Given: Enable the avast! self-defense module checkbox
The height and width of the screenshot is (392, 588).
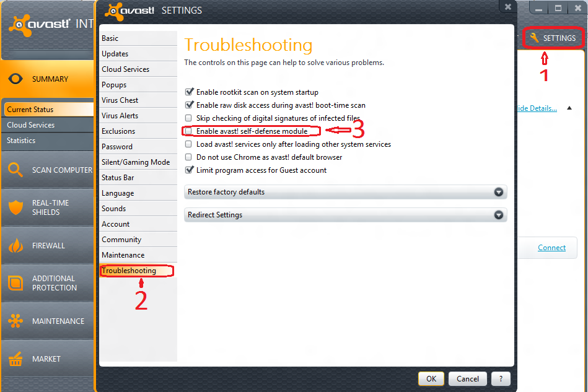Looking at the screenshot, I should click(x=188, y=131).
